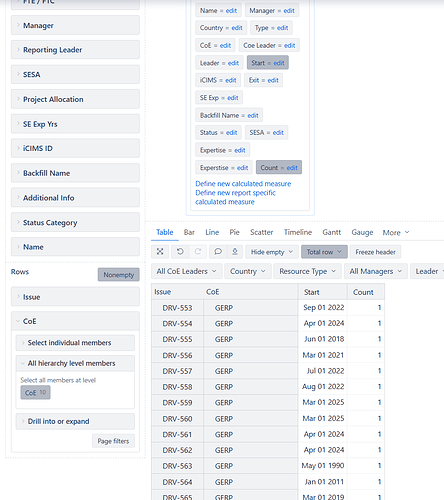Viewport: 444px width, 500px height.
Task: Click the undo arrow icon
Action: 180,252
